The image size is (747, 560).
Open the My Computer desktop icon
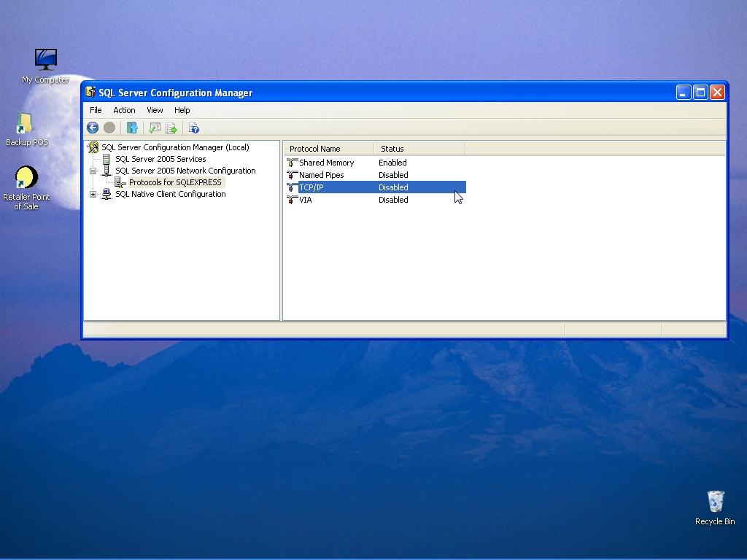45,60
